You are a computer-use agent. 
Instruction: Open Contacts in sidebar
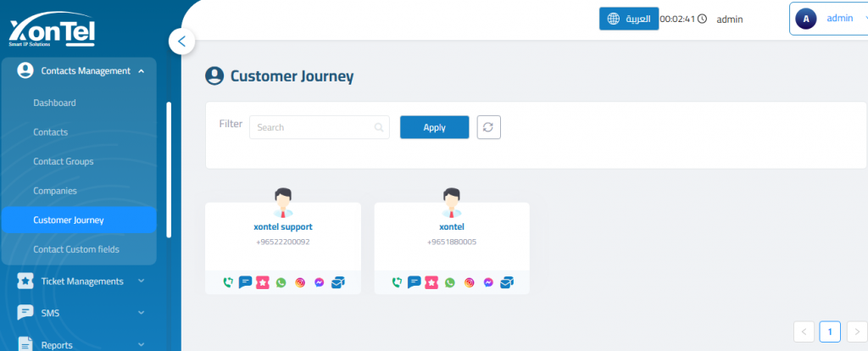click(x=50, y=132)
